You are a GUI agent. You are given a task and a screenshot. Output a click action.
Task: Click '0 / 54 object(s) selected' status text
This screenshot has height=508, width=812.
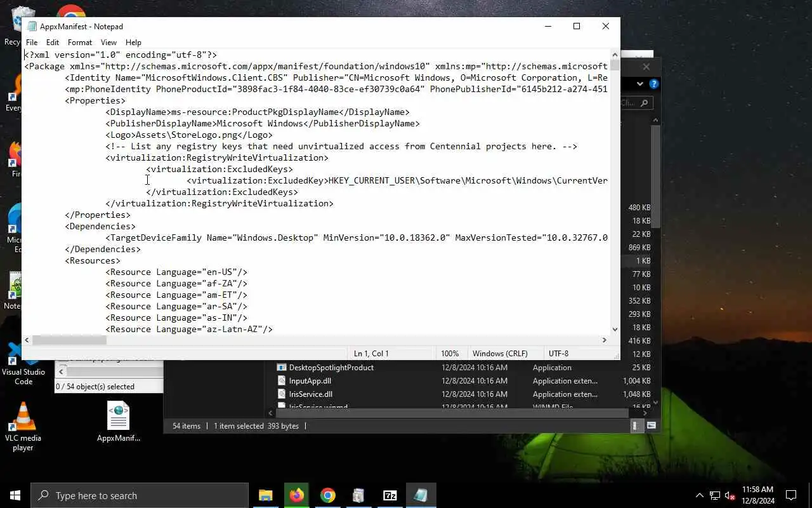95,386
